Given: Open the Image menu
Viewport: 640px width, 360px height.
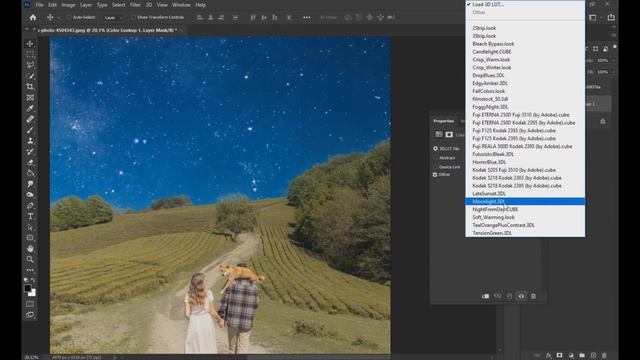Looking at the screenshot, I should (68, 5).
